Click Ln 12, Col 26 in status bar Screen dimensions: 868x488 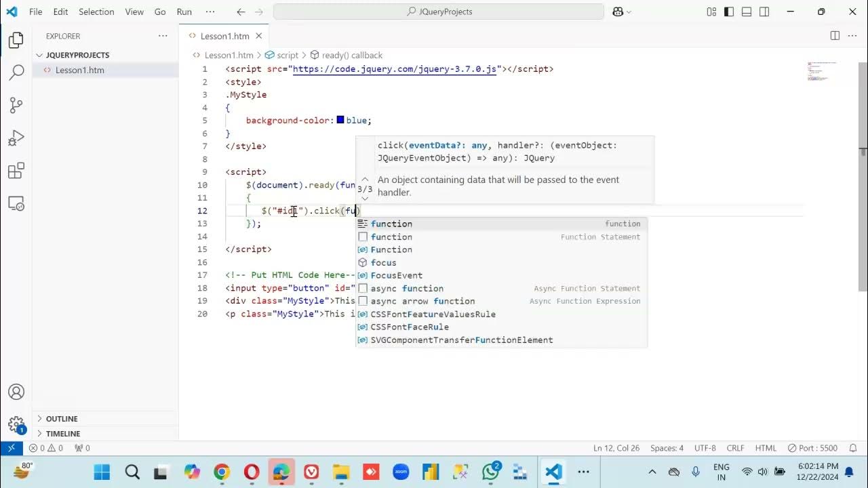tap(616, 448)
